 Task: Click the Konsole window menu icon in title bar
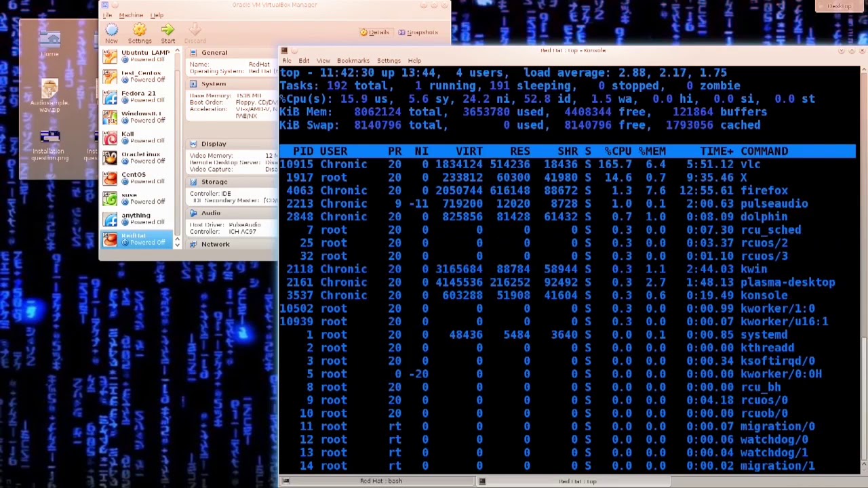pyautogui.click(x=285, y=50)
